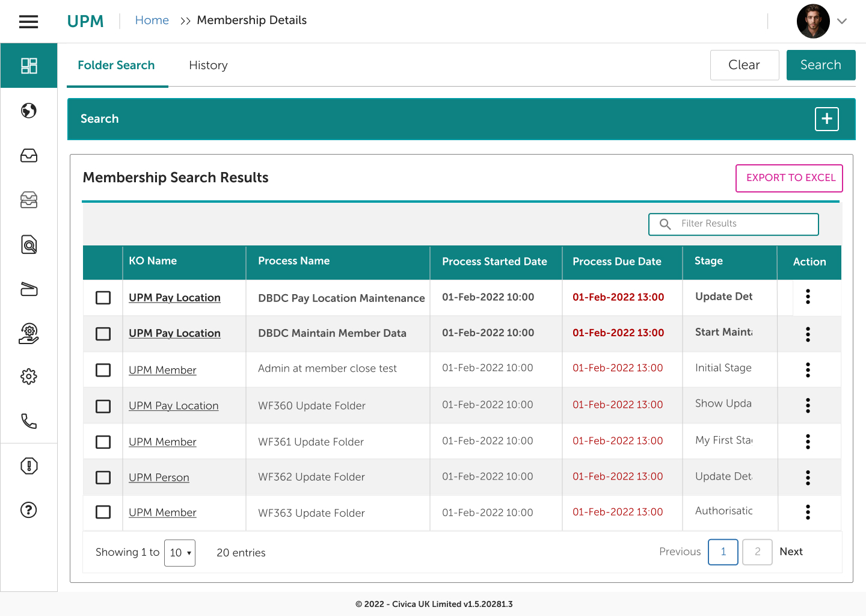Open the globe icon in sidebar

(29, 111)
